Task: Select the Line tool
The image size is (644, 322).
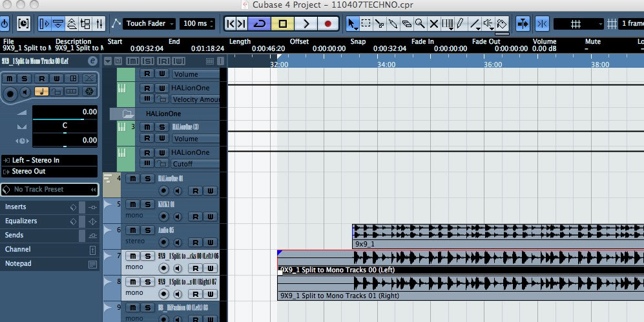Action: (475, 24)
